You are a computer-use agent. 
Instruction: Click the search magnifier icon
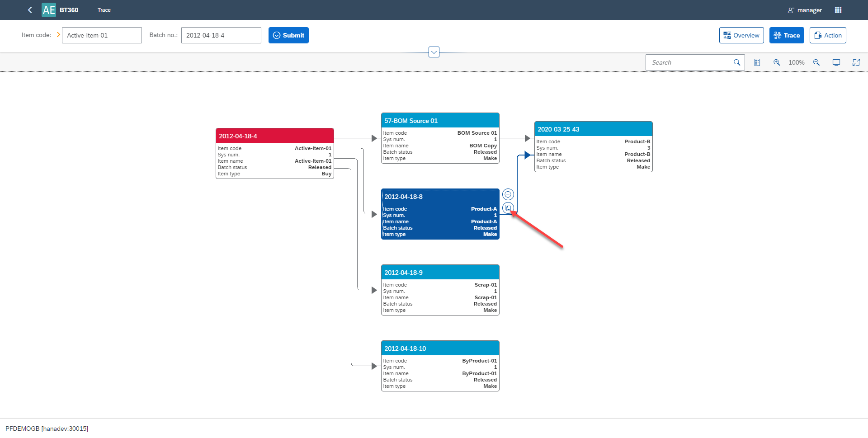click(x=736, y=62)
